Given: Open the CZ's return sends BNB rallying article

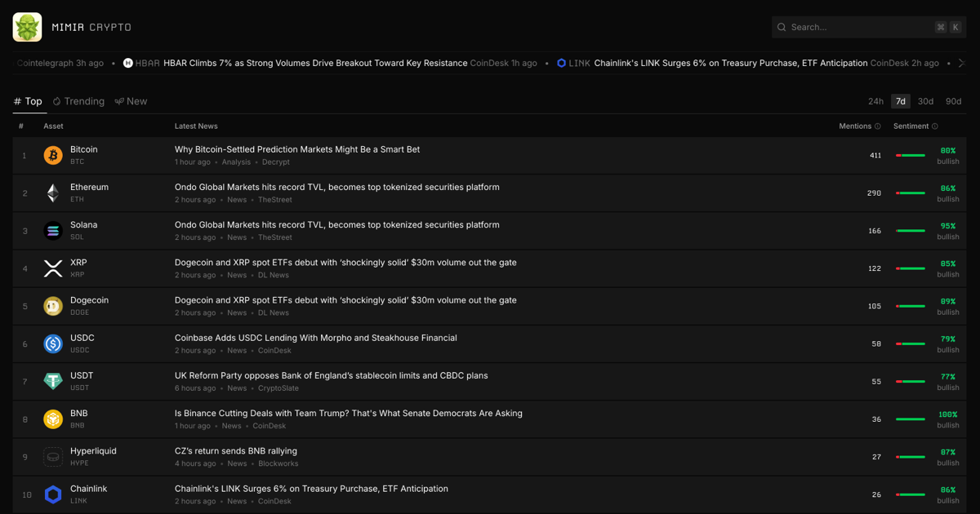Looking at the screenshot, I should (236, 451).
